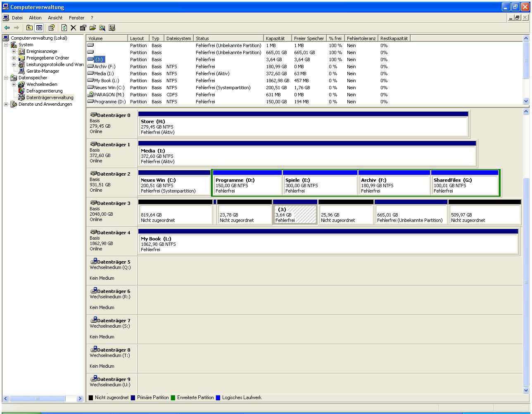Open the Ansicht menu

(55, 18)
